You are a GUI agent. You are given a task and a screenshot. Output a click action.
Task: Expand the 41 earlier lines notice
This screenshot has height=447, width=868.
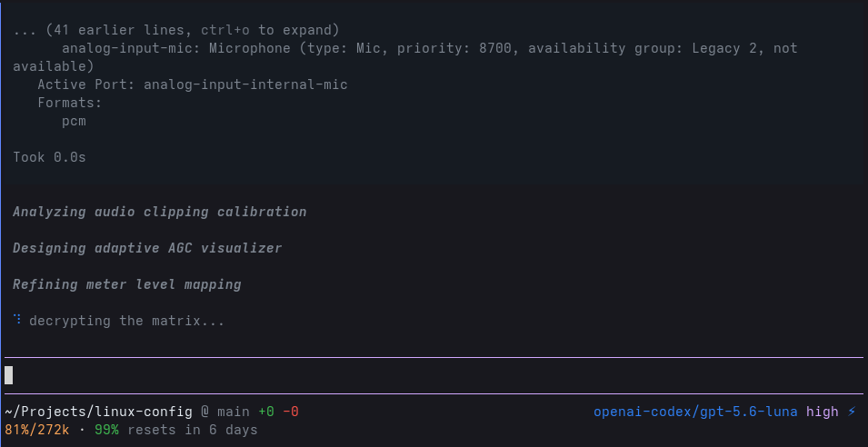pos(176,30)
